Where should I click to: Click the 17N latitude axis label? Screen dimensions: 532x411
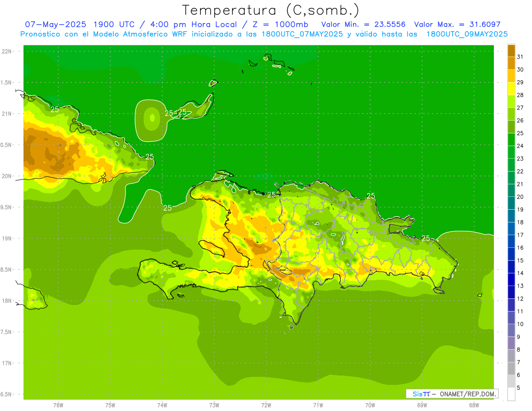click(8, 363)
